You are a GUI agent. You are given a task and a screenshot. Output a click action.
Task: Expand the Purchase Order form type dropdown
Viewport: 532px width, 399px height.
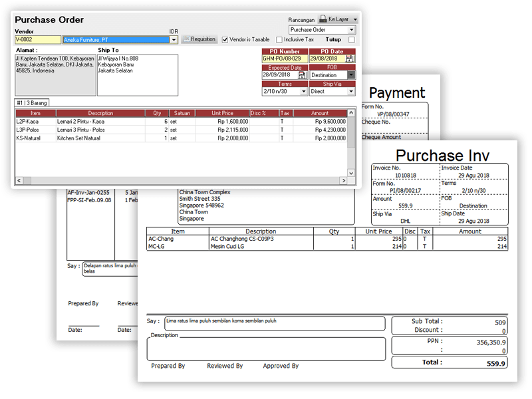click(x=351, y=30)
